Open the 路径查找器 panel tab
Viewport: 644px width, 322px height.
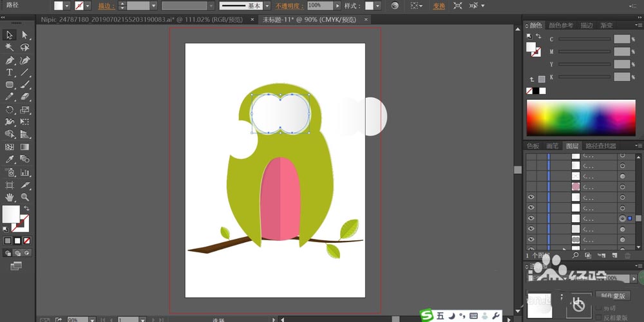[600, 146]
